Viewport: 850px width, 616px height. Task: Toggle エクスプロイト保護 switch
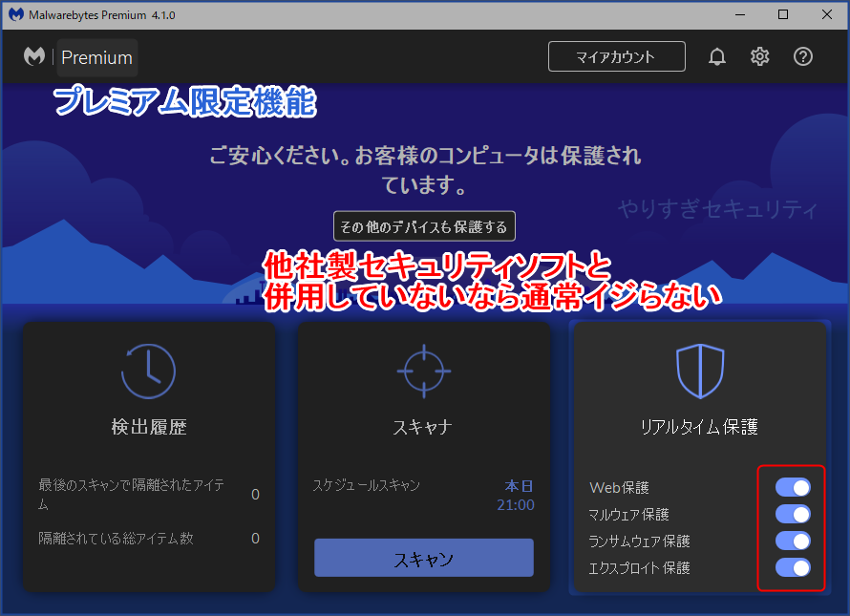pos(793,567)
